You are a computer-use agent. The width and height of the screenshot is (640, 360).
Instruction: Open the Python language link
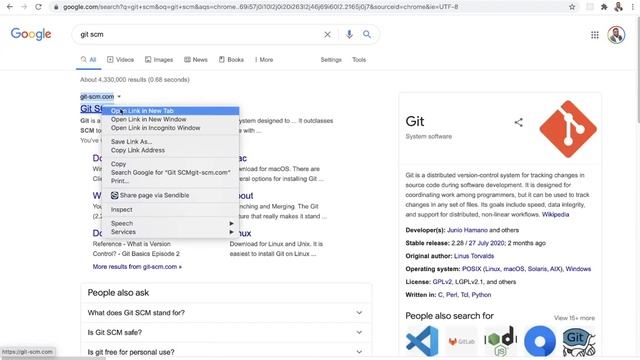481,295
